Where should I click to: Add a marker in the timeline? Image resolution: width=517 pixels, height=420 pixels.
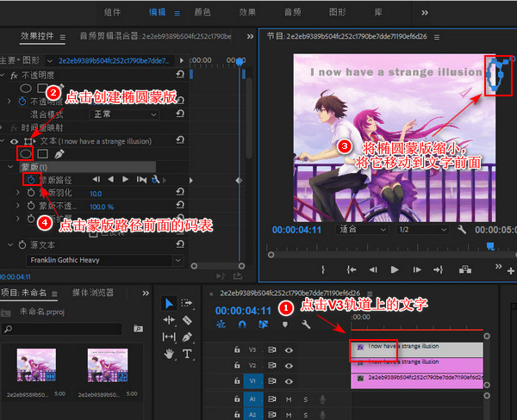(285, 324)
